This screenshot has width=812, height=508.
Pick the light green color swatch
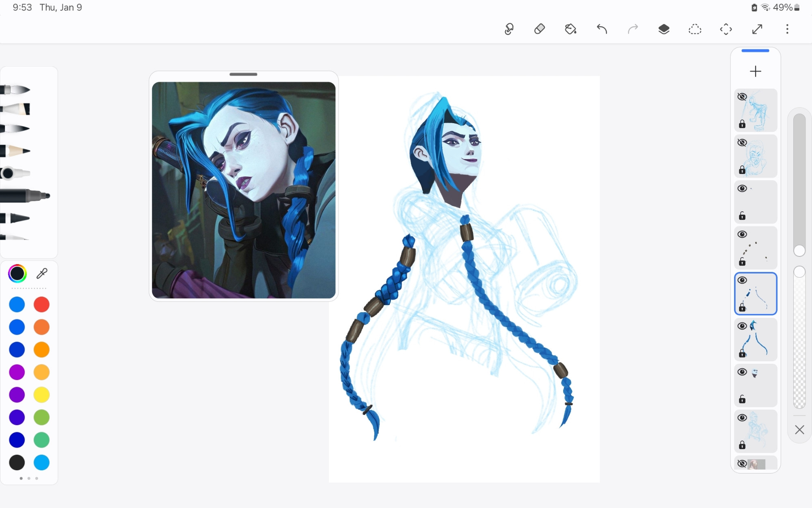(41, 417)
